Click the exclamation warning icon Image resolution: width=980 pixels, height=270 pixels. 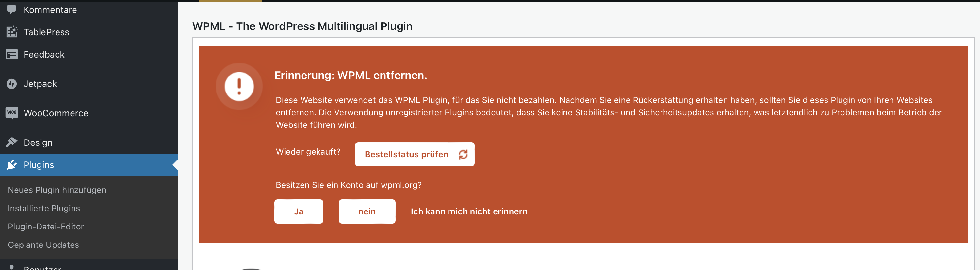click(239, 86)
